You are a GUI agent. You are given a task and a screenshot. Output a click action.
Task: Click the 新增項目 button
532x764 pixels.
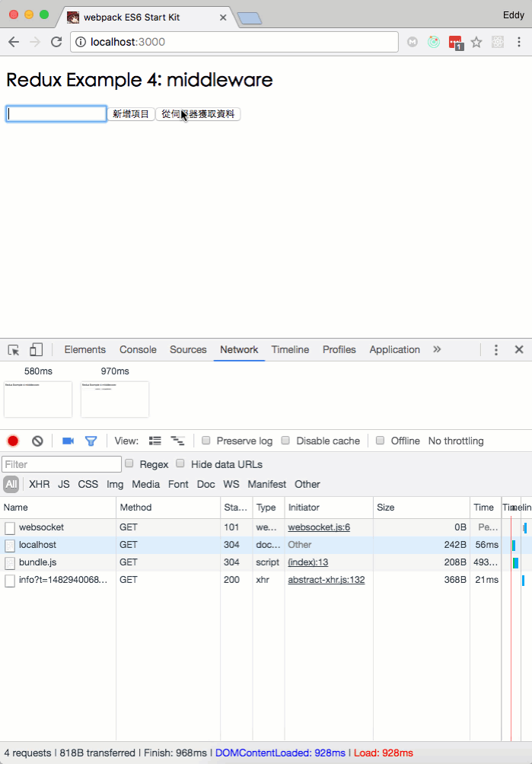131,114
